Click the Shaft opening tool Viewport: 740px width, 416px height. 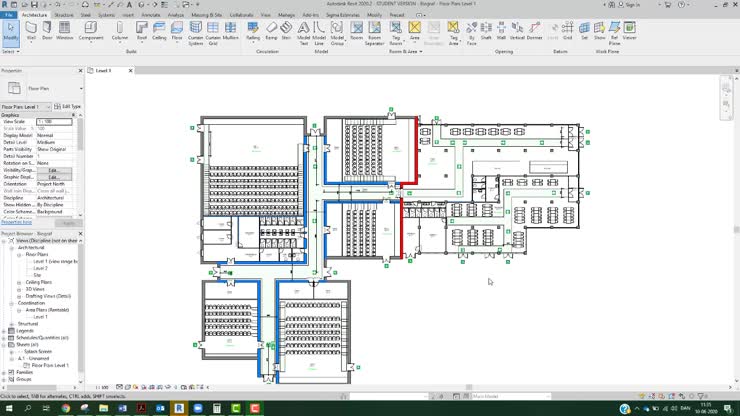click(x=486, y=31)
